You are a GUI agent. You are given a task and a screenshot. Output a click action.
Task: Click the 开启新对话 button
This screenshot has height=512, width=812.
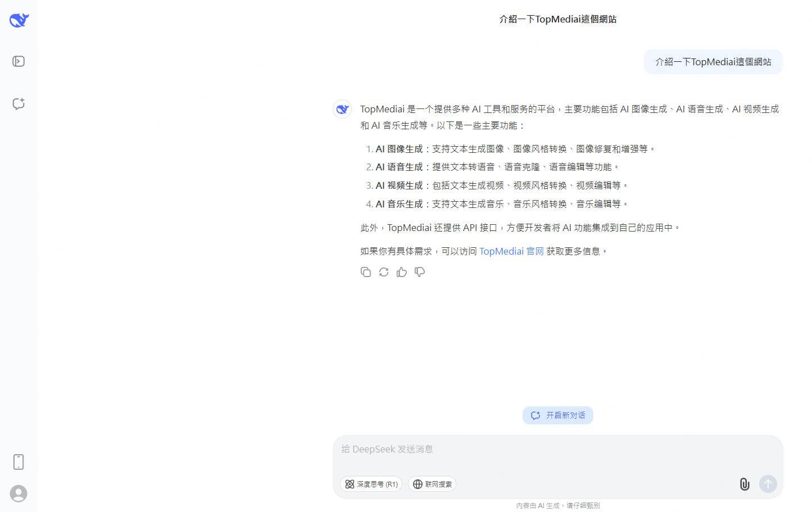coord(558,415)
